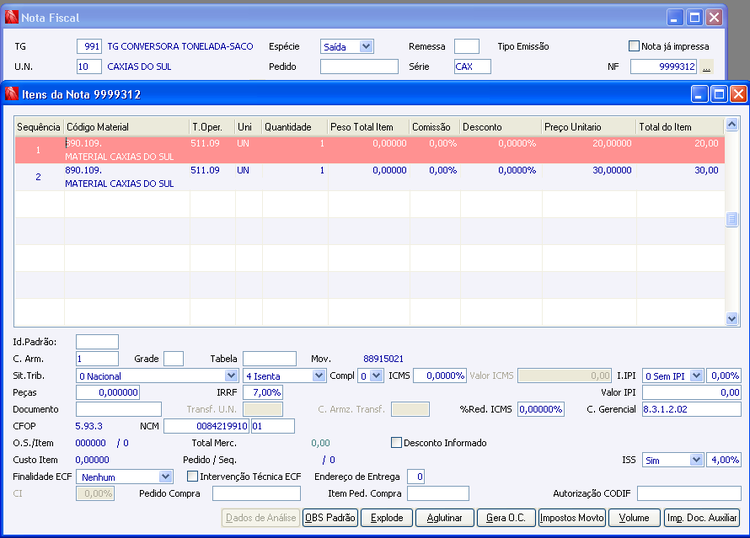Click the Gera O.C. button
Image resolution: width=750 pixels, height=538 pixels.
506,518
